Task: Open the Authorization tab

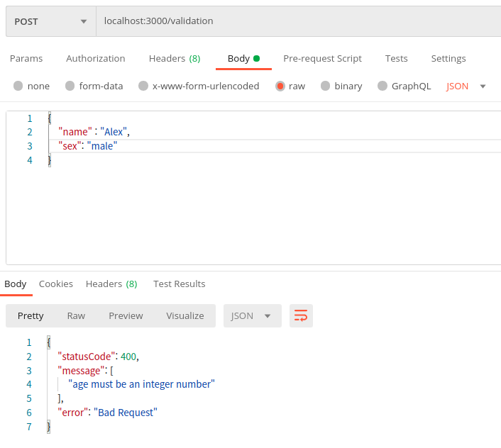Action: click(x=96, y=58)
